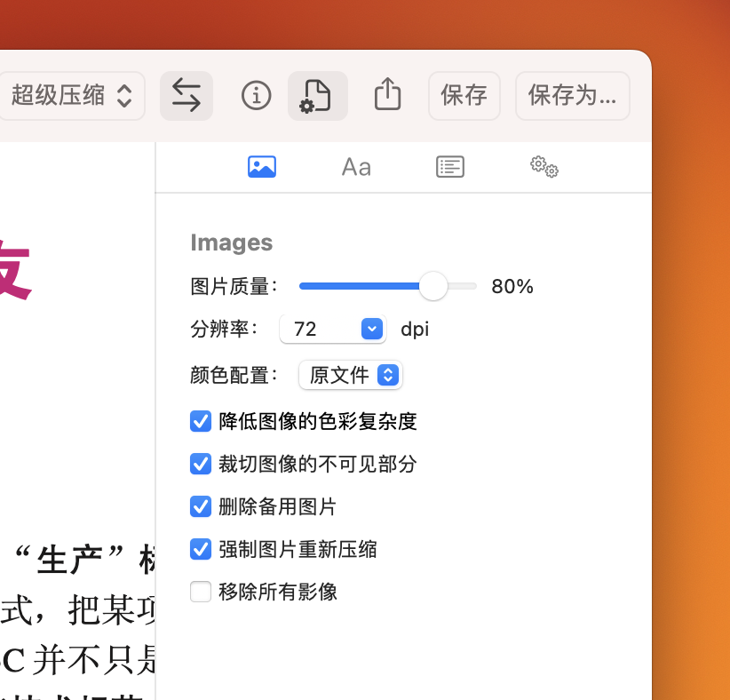This screenshot has width=730, height=700.
Task: Switch to the Images tab icon
Action: (262, 167)
